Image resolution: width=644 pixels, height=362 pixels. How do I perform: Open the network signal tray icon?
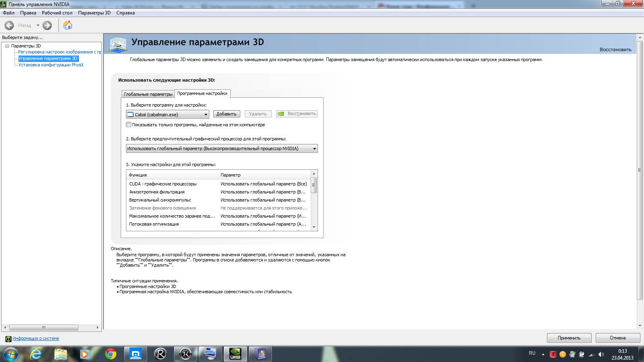591,354
